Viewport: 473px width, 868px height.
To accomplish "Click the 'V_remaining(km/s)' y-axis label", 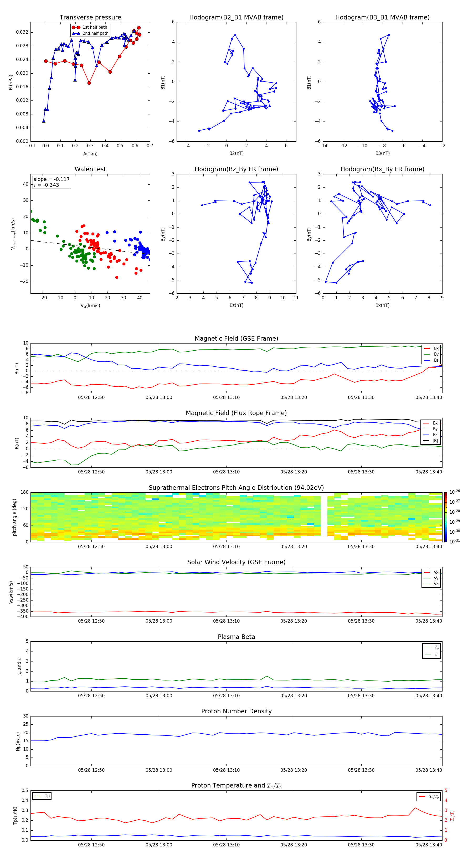I will (13, 234).
